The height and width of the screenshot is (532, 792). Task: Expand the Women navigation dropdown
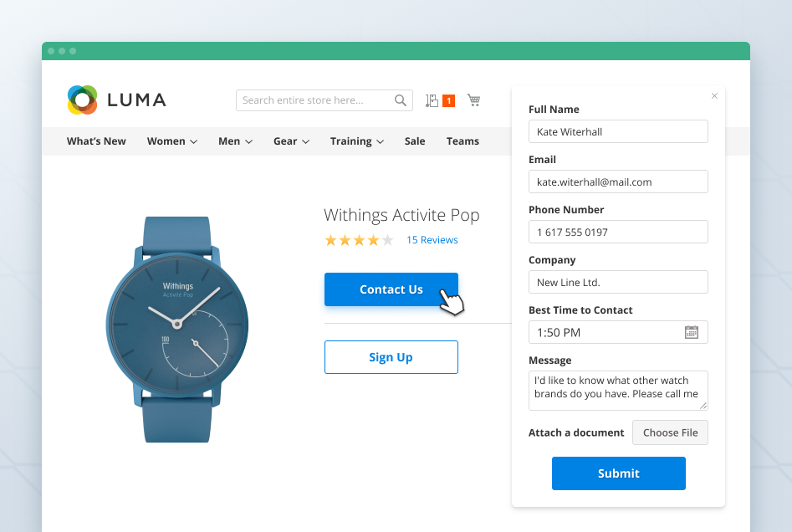(171, 141)
